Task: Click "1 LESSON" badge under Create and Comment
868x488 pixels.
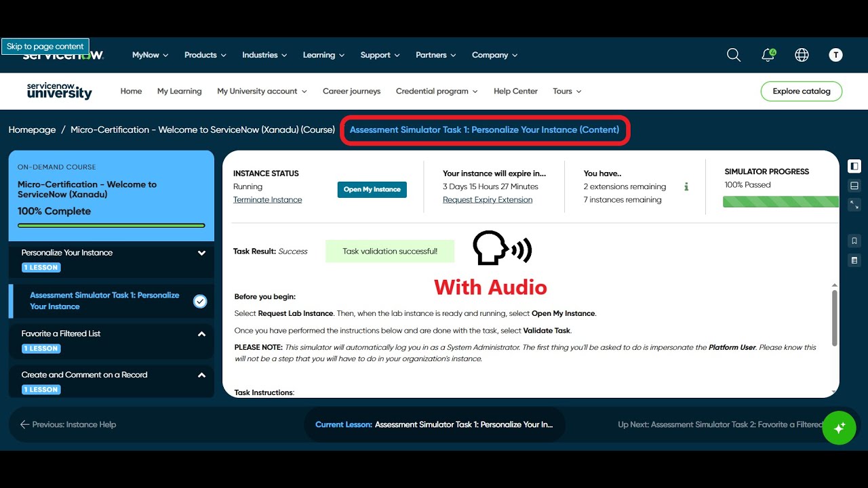Action: pyautogui.click(x=41, y=390)
